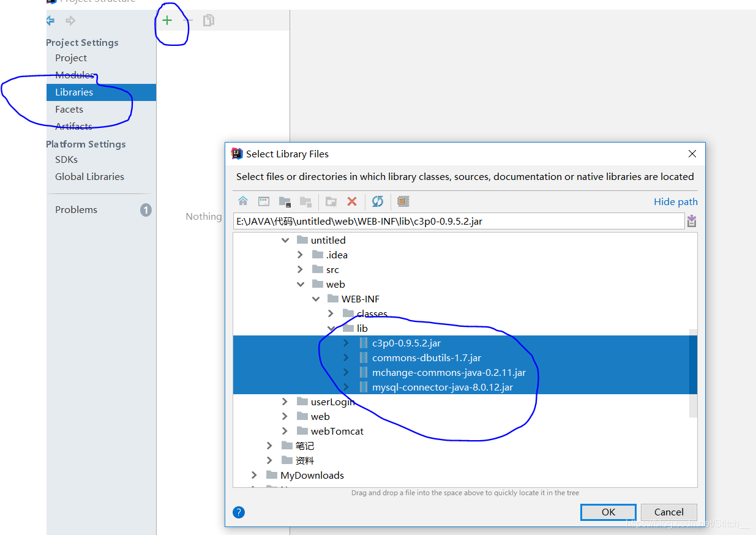This screenshot has height=535, width=756.
Task: Click the minus remove library icon
Action: pyautogui.click(x=188, y=20)
